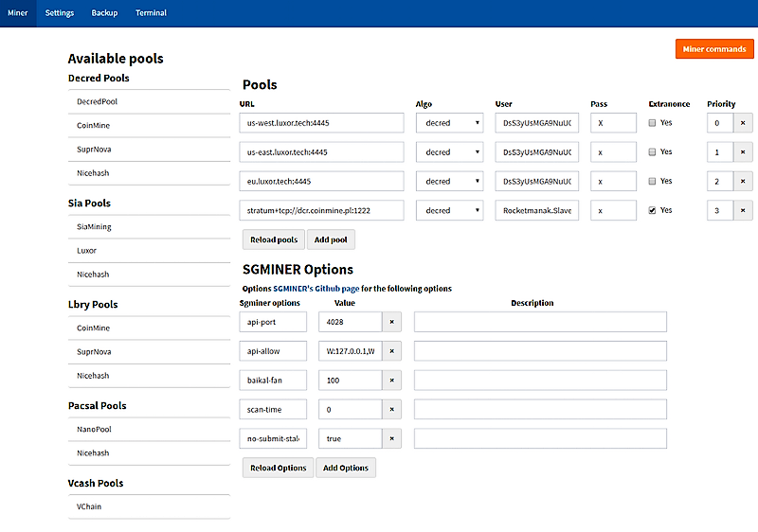Uncheck Extranonce for dcr.coinmine.pl pool
This screenshot has width=758, height=532.
[x=652, y=210]
